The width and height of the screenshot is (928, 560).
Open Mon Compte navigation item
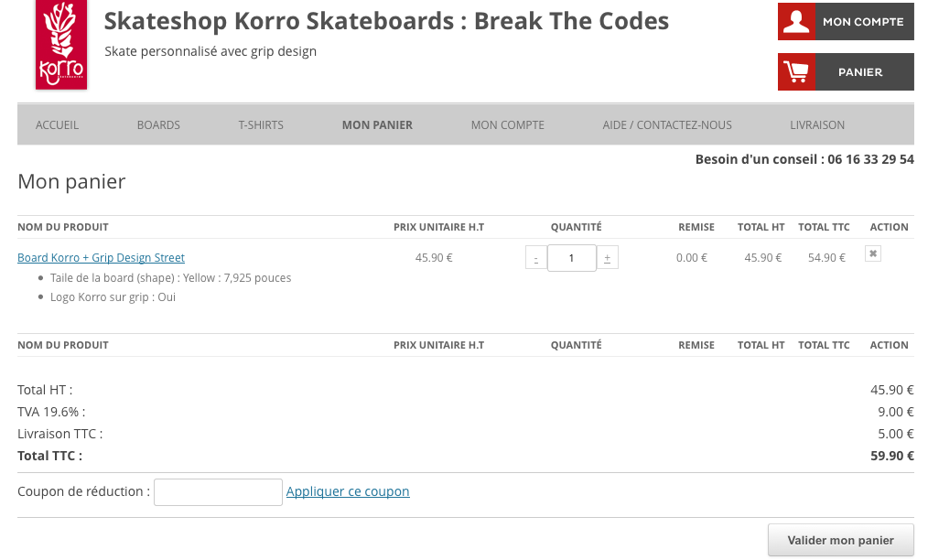point(508,125)
